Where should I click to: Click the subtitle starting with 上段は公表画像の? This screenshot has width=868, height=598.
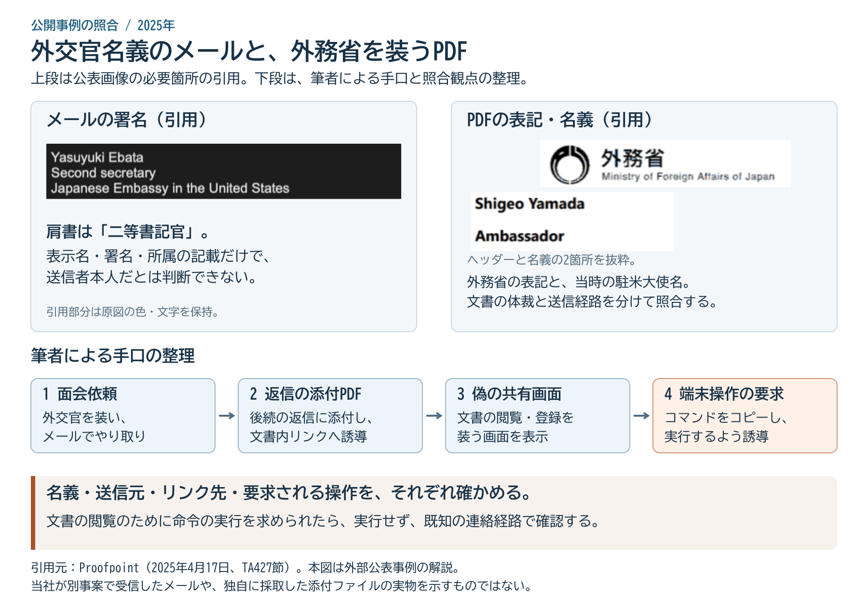[x=281, y=78]
